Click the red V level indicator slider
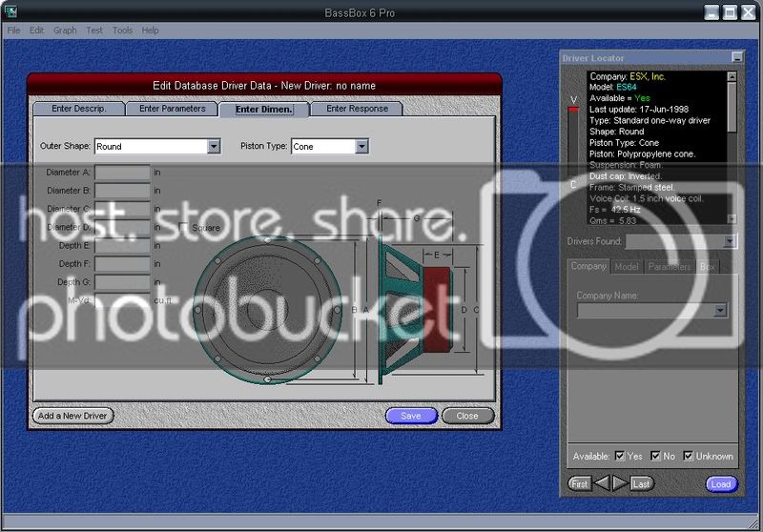 tap(574, 110)
